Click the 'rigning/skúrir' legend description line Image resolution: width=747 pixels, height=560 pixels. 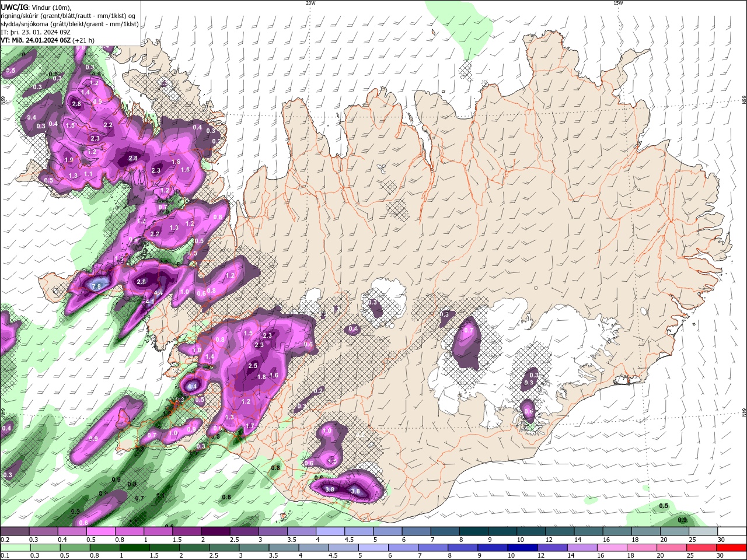click(x=69, y=15)
